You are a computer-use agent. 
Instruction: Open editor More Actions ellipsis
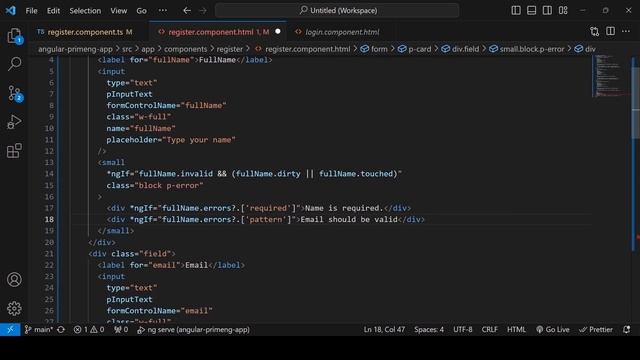626,31
